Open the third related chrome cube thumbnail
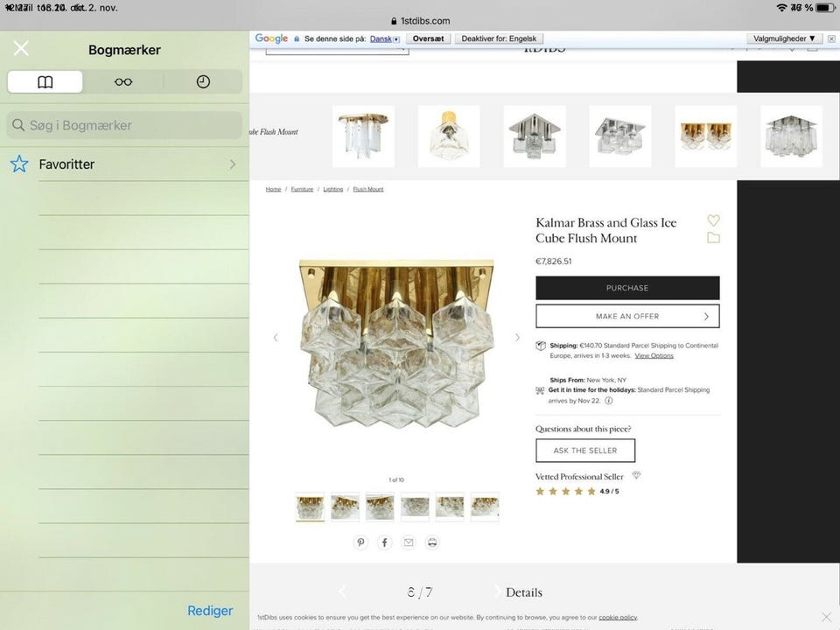 (535, 136)
